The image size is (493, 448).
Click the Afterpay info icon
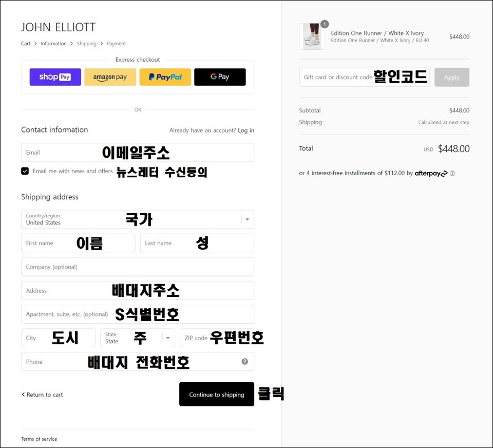452,173
